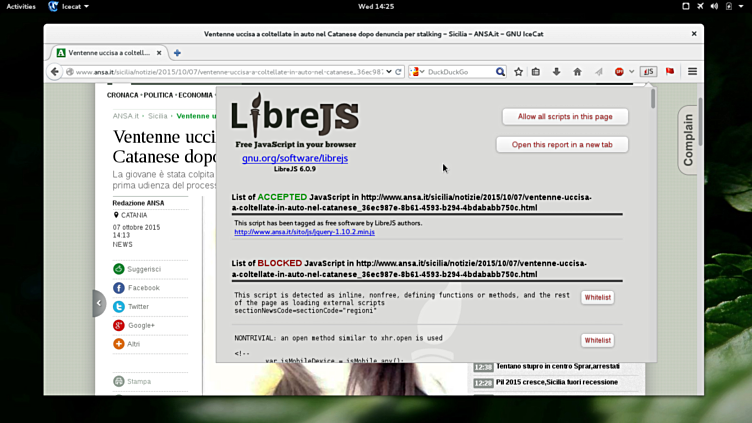Go to the browser home page icon

pos(577,72)
